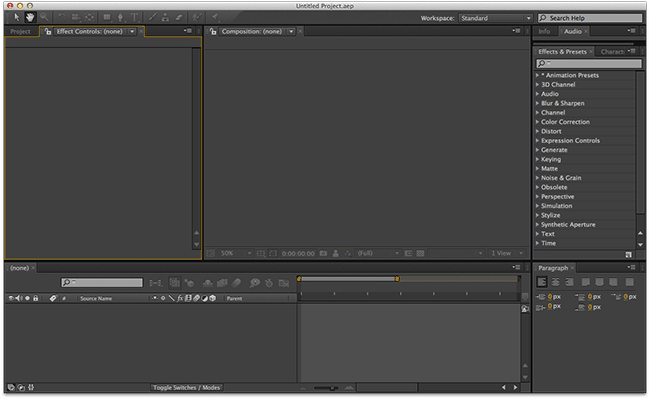The image size is (650, 399).
Task: Click the snapshot camera icon in viewer
Action: click(323, 253)
